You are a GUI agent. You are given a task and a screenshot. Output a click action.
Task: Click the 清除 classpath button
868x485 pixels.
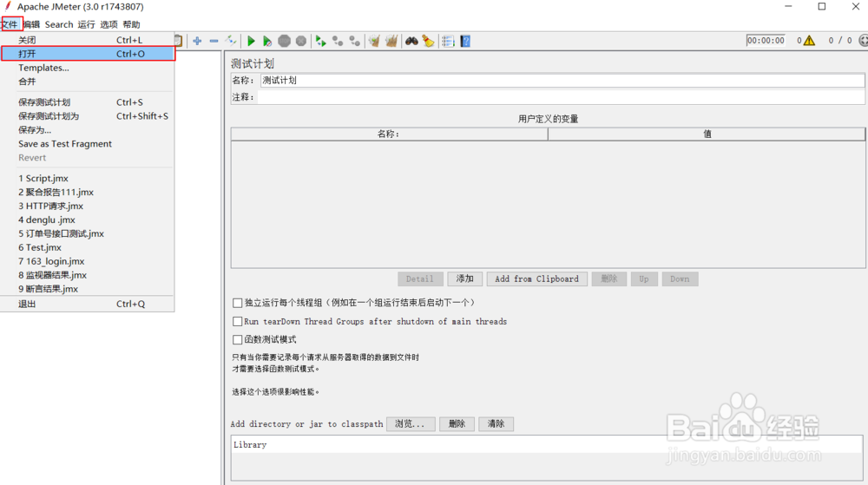point(496,423)
